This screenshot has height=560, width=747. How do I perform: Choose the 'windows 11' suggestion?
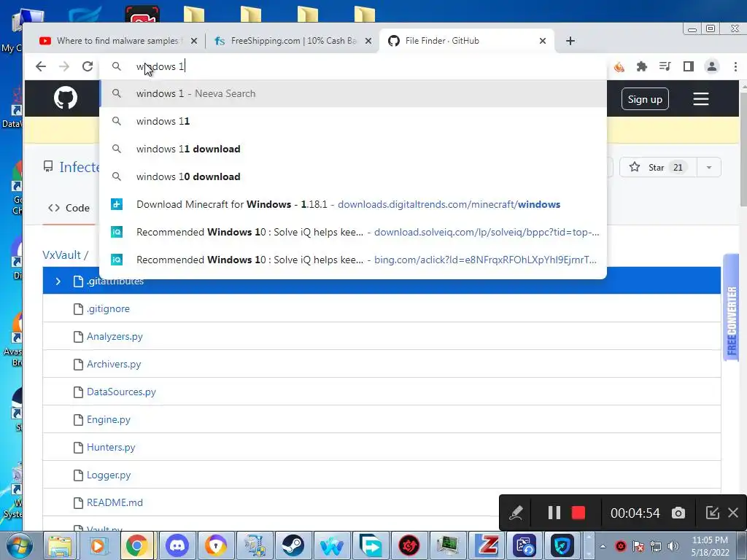[353, 122]
